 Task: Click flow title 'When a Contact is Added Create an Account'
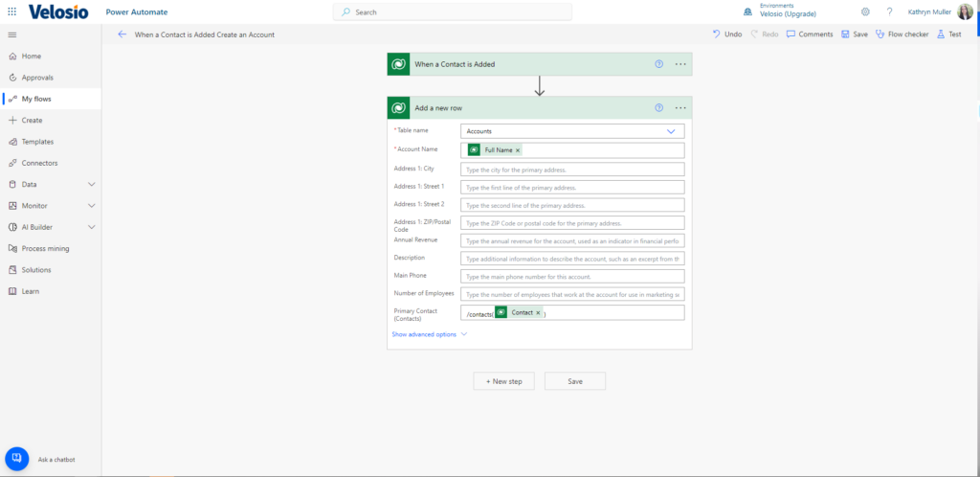coord(205,35)
